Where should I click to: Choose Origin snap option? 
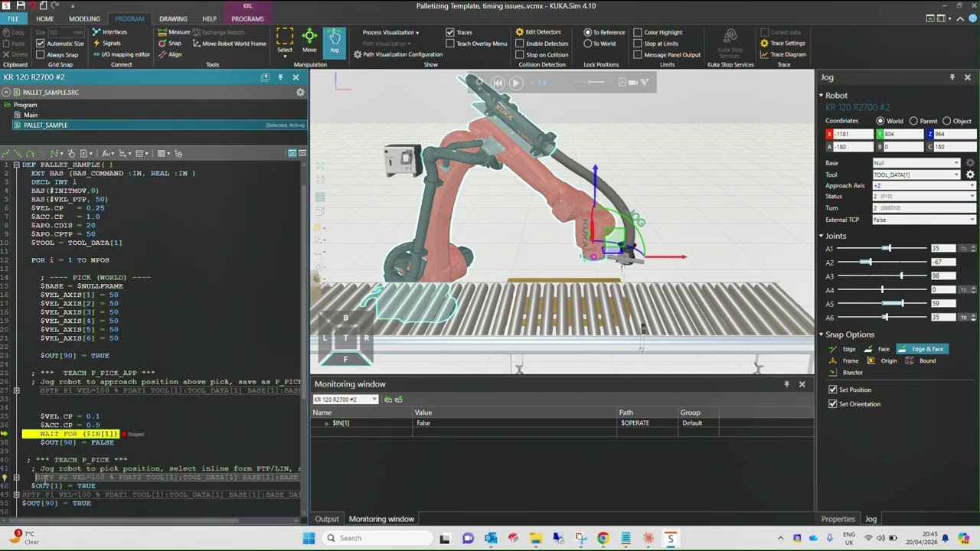(882, 360)
